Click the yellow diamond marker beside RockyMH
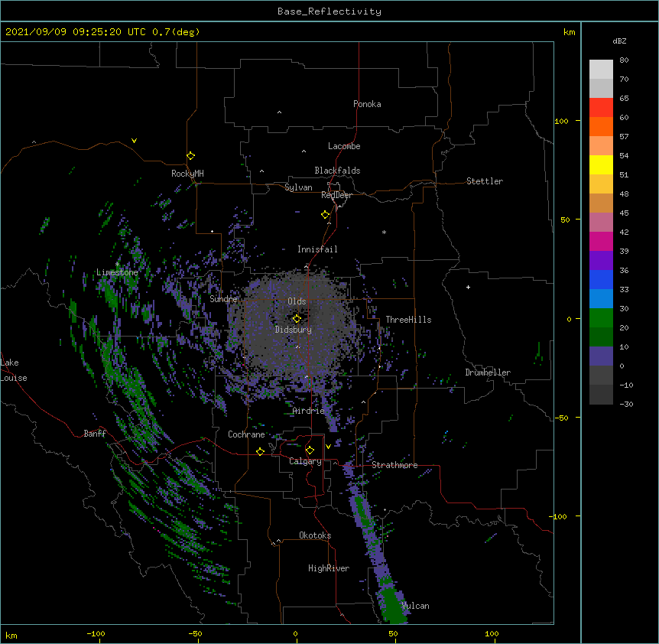Image resolution: width=659 pixels, height=644 pixels. (190, 156)
